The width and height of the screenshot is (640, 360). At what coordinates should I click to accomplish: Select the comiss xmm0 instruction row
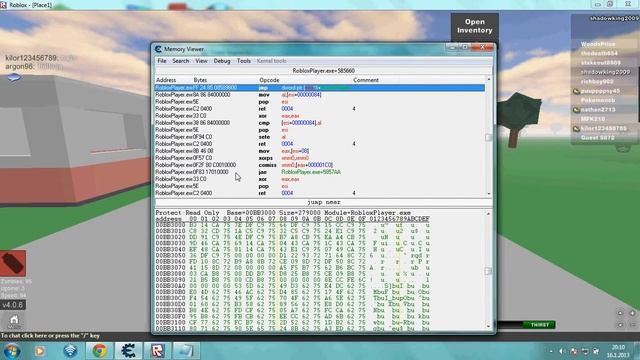tap(320, 165)
